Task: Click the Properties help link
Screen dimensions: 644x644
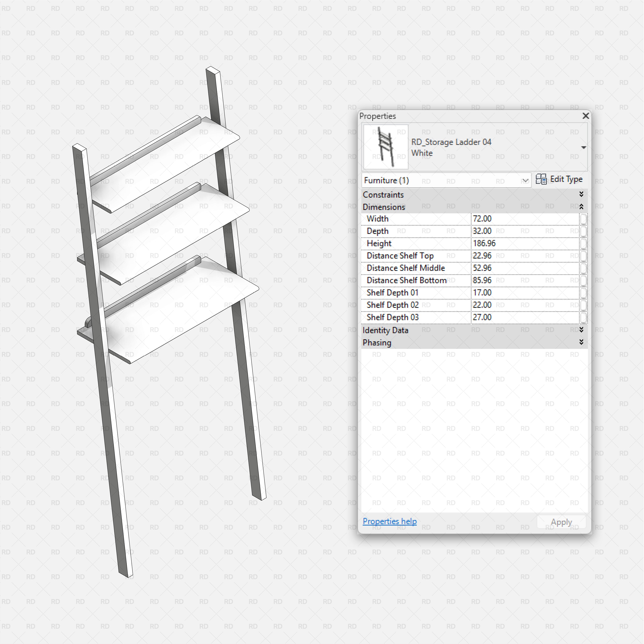Action: (x=389, y=521)
